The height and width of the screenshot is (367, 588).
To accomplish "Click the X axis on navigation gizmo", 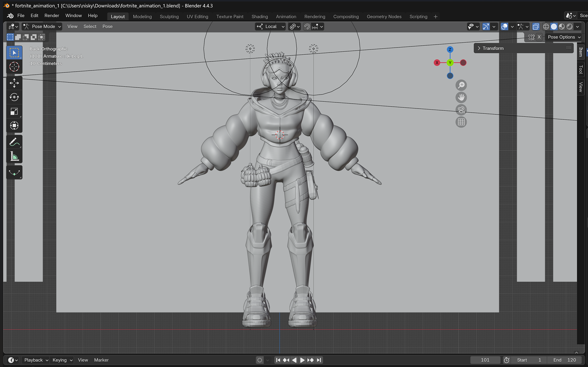I will tap(437, 63).
